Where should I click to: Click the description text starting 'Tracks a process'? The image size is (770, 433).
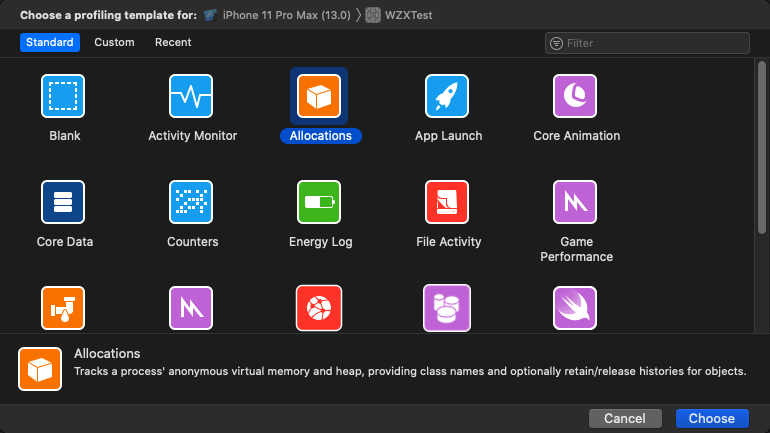(410, 371)
